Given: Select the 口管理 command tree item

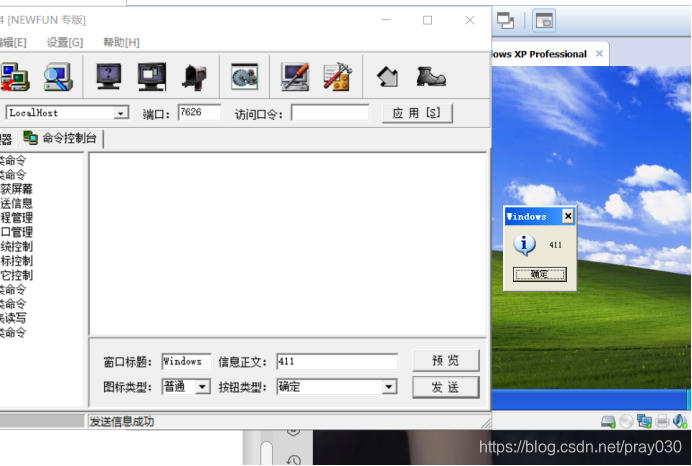Looking at the screenshot, I should (16, 232).
